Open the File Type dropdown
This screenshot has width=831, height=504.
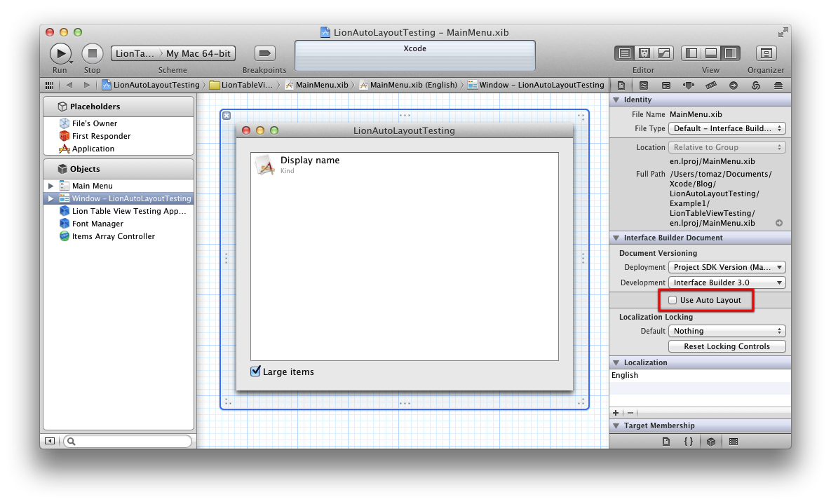[x=727, y=128]
